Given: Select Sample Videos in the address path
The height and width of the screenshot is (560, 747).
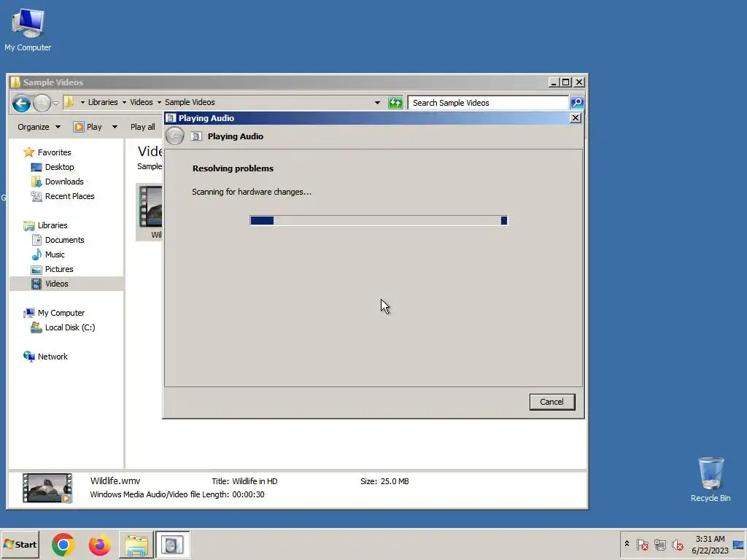Looking at the screenshot, I should tap(190, 102).
